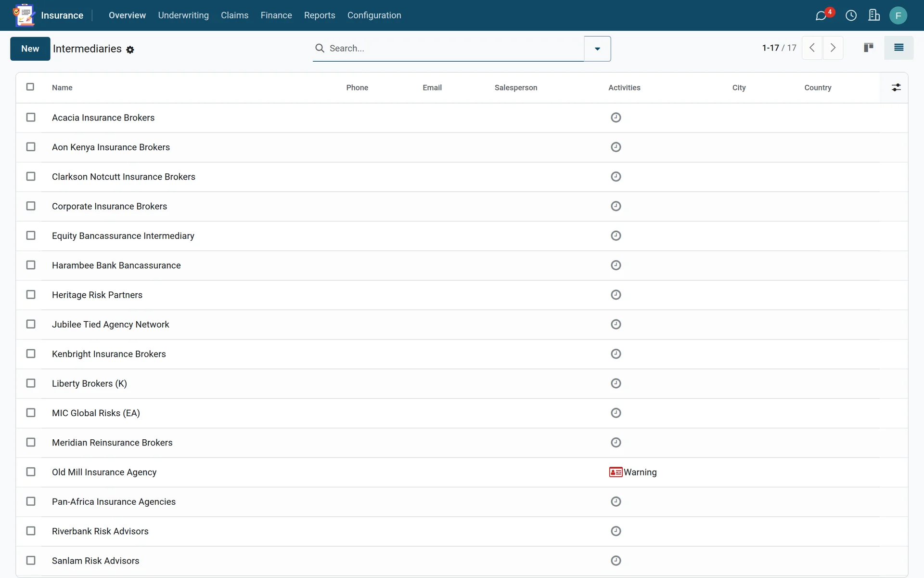Open the conversations messages icon
The width and height of the screenshot is (924, 578).
[821, 15]
